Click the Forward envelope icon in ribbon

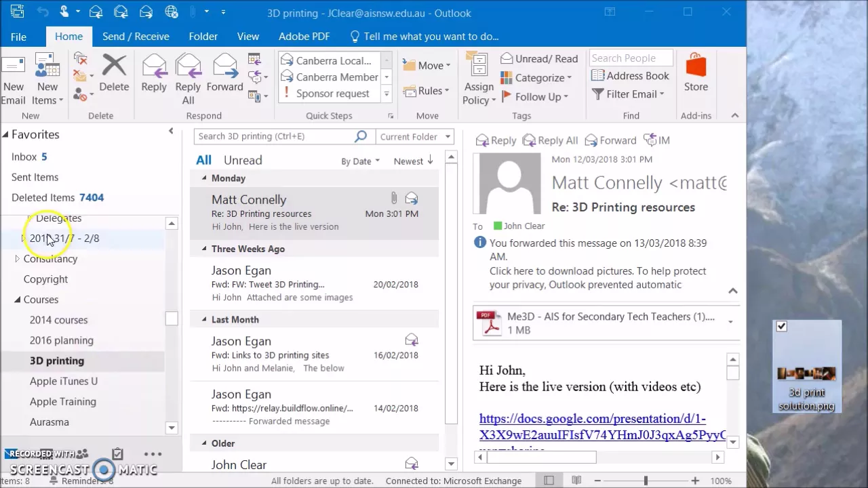pyautogui.click(x=224, y=65)
